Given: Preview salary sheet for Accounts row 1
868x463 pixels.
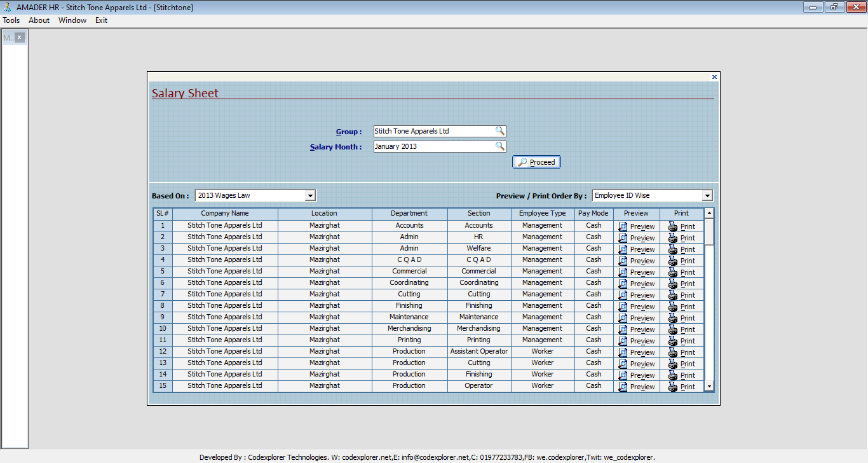Looking at the screenshot, I should pyautogui.click(x=637, y=226).
